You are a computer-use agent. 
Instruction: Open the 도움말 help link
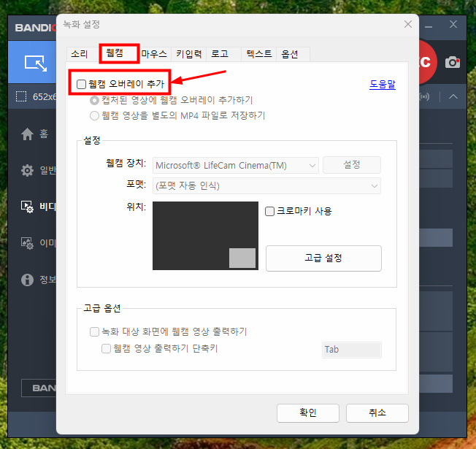tap(382, 85)
